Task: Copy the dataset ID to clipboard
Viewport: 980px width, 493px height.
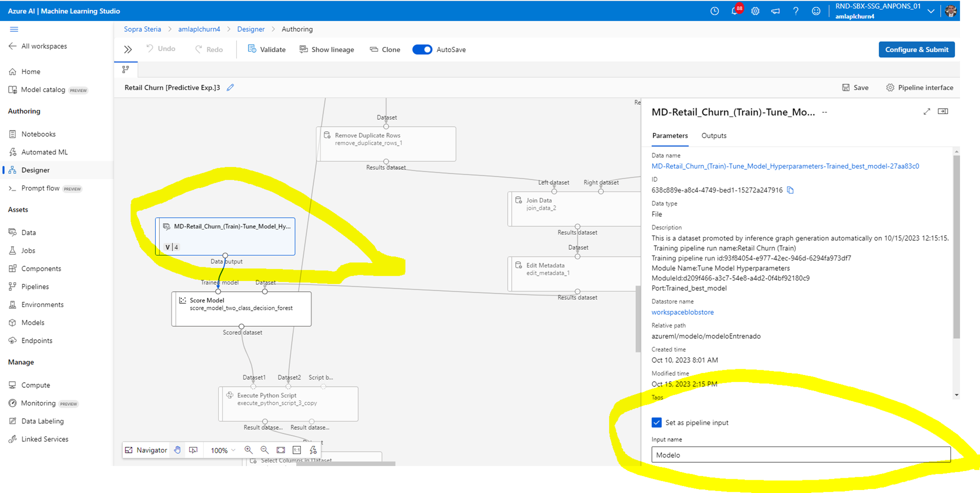Action: (790, 190)
